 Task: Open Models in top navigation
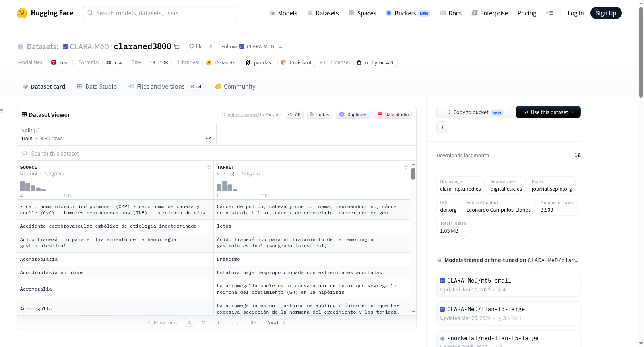pyautogui.click(x=283, y=13)
